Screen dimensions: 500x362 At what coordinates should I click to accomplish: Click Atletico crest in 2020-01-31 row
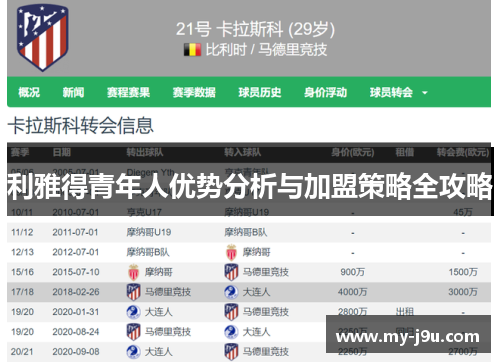pyautogui.click(x=231, y=312)
